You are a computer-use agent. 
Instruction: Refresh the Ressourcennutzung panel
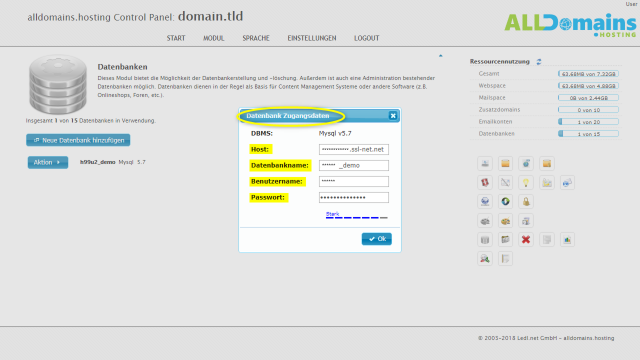(x=539, y=62)
